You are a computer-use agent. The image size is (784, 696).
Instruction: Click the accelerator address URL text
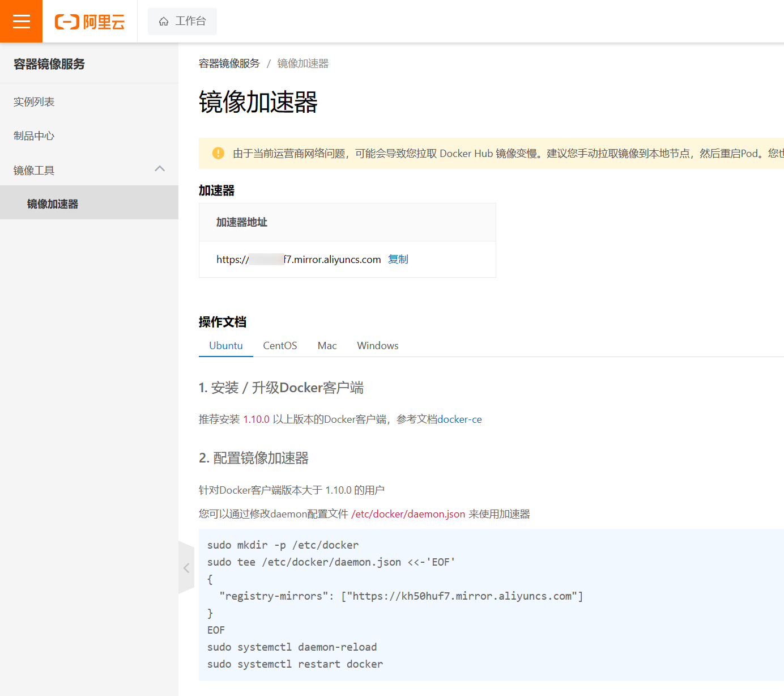click(299, 260)
